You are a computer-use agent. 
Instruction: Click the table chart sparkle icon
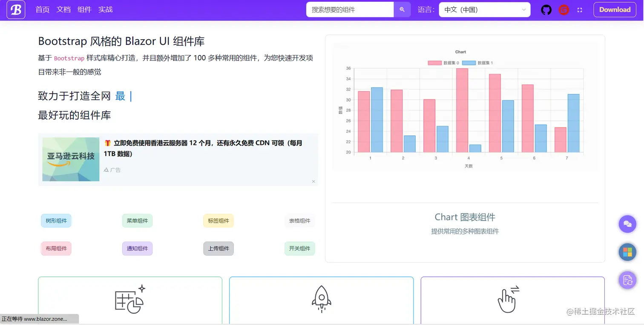point(130,299)
